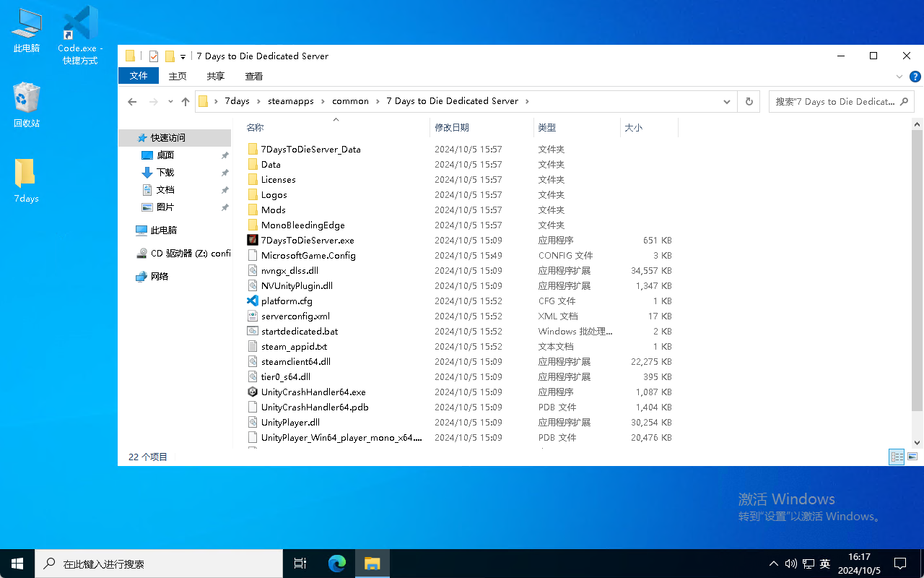Click steamapps in the address path

click(x=291, y=101)
